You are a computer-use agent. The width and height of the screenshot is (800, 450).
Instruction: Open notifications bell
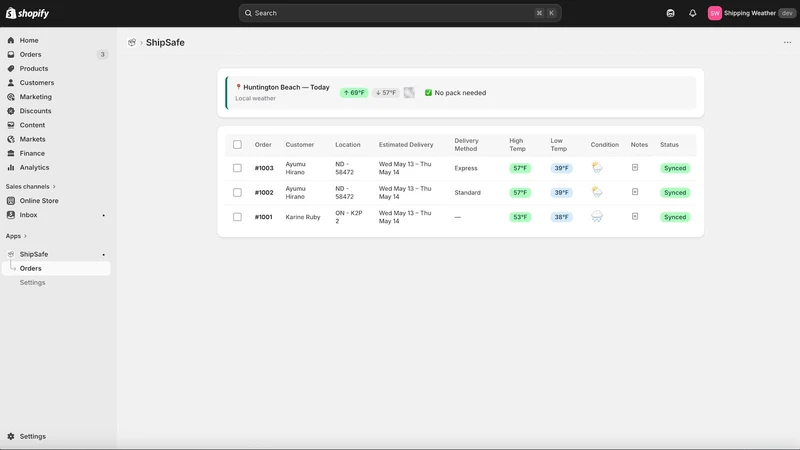point(692,13)
